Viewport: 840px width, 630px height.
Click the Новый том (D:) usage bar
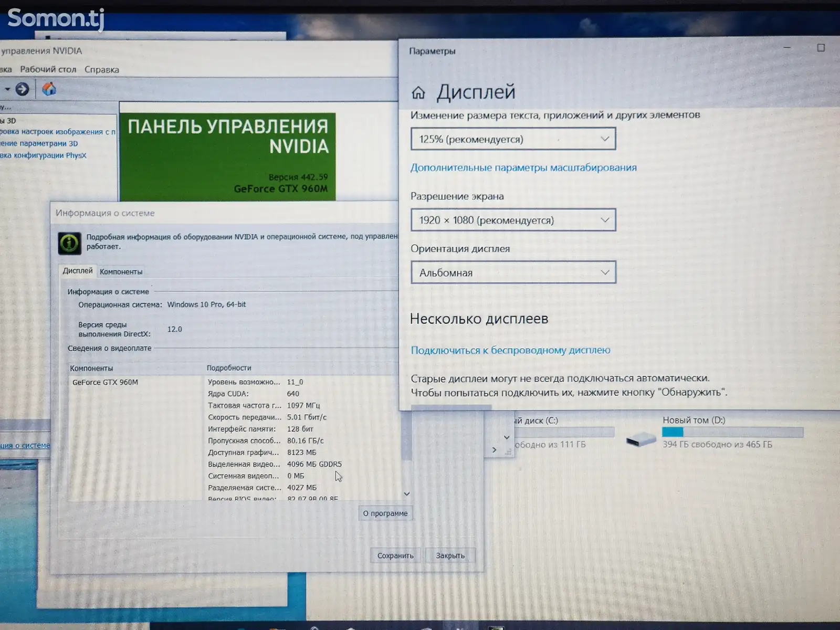732,432
